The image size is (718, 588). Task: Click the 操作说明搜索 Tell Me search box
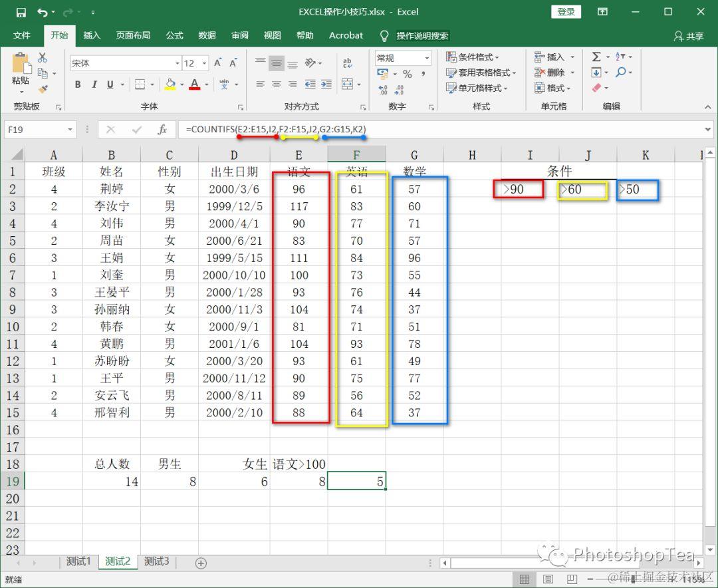(422, 36)
